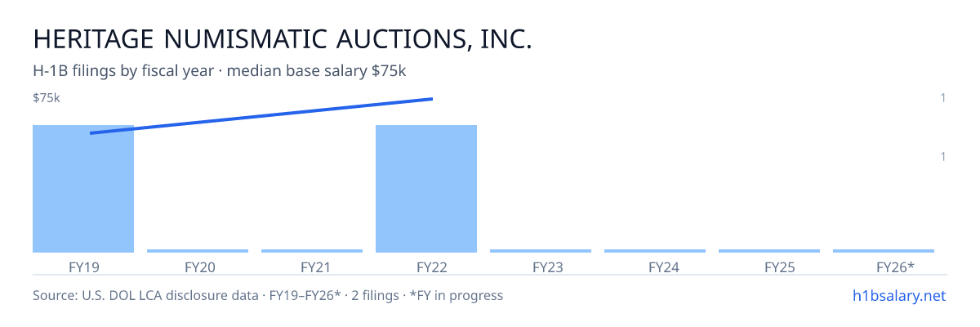The image size is (980, 327).
Task: Click the small FY24 bar
Action: [655, 251]
